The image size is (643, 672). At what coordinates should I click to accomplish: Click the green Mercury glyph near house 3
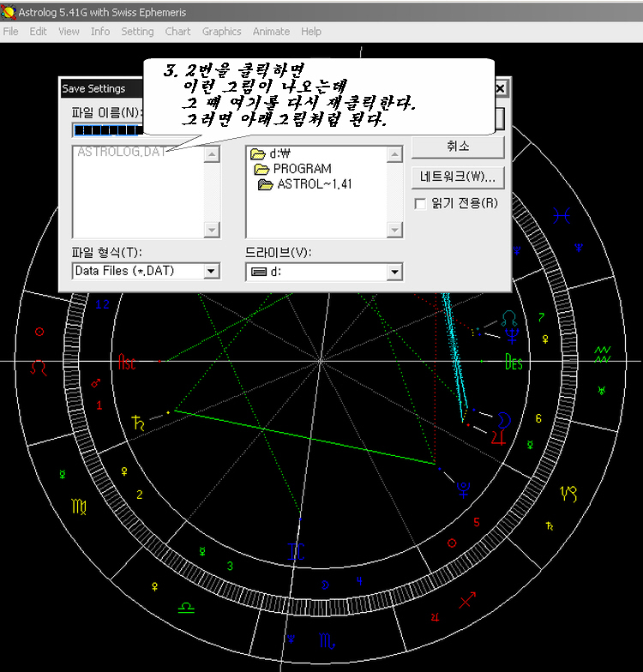pos(202,550)
